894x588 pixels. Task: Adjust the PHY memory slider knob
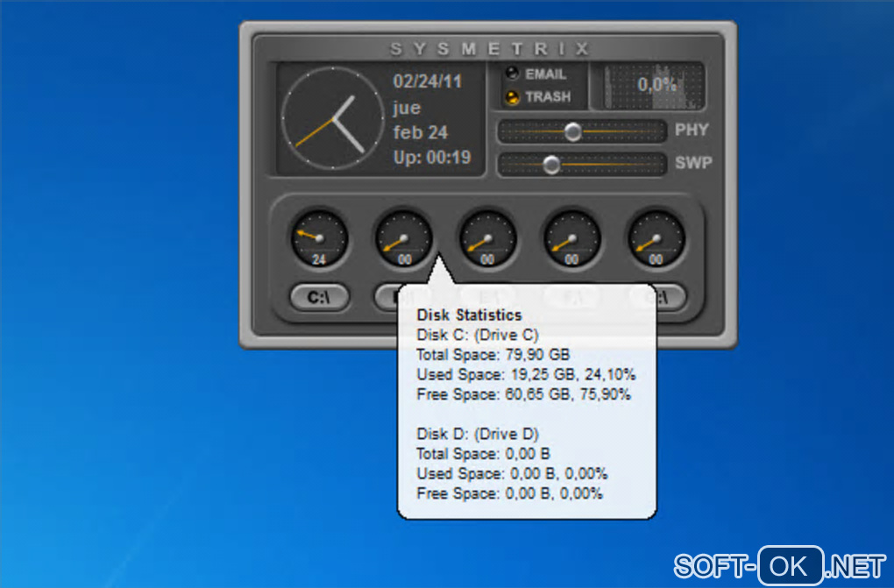pos(573,131)
